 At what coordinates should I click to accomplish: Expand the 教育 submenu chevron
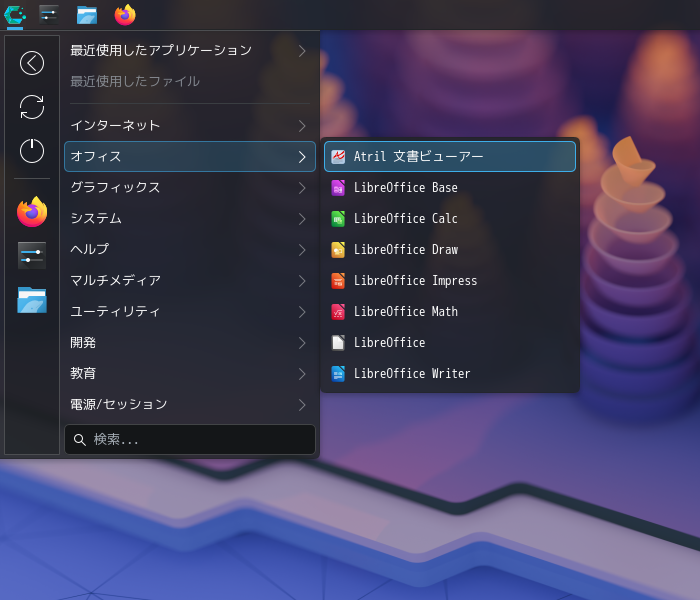(302, 374)
